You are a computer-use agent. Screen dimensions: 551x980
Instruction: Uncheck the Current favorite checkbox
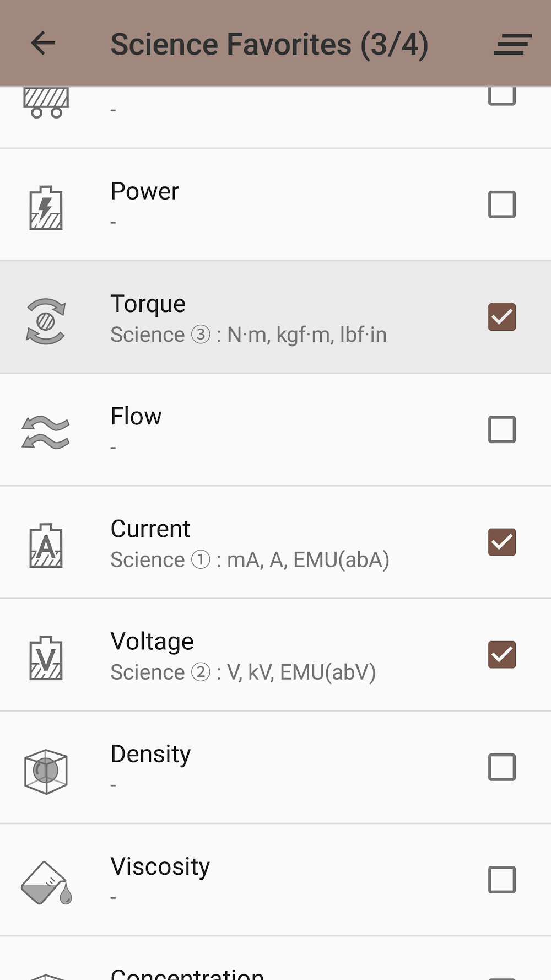point(502,542)
